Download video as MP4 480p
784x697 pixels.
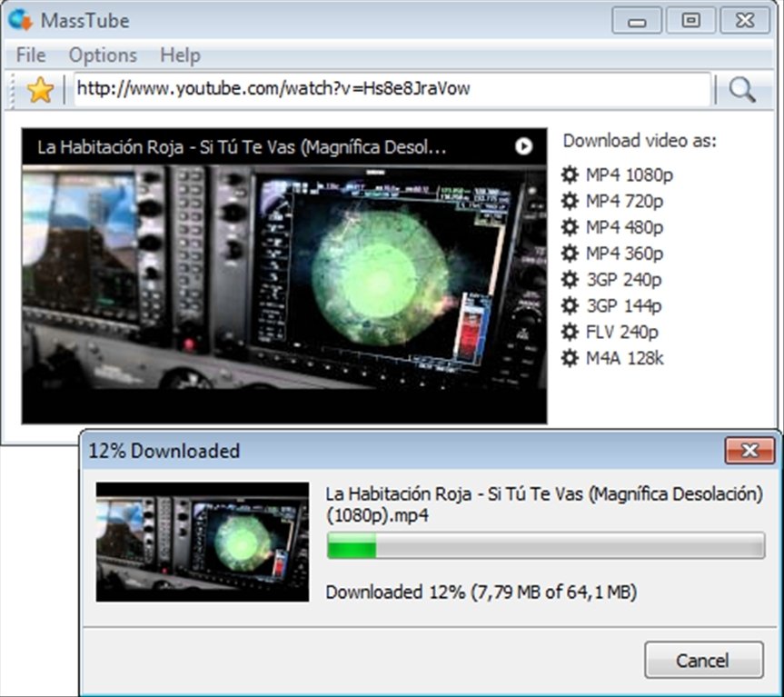tap(624, 227)
